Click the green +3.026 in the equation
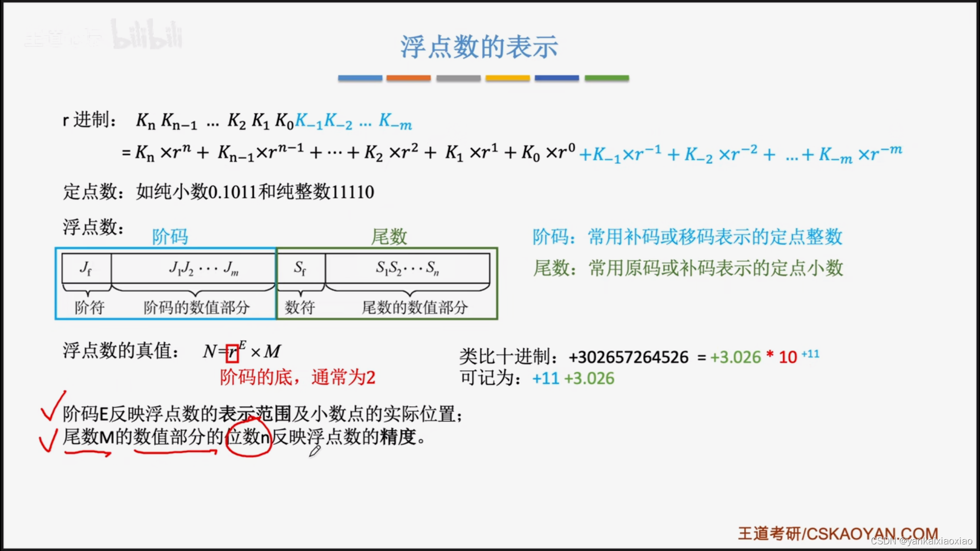Viewport: 980px width, 551px height. pyautogui.click(x=736, y=357)
